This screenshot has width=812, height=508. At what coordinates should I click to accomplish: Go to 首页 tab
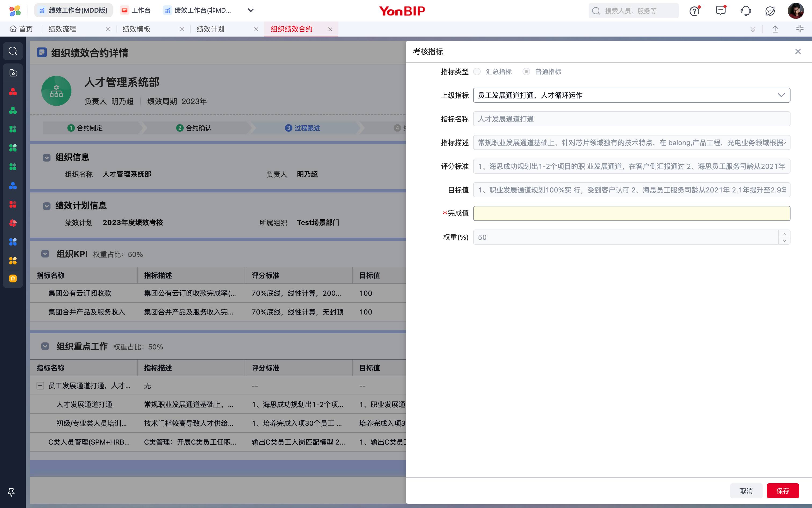coord(21,29)
